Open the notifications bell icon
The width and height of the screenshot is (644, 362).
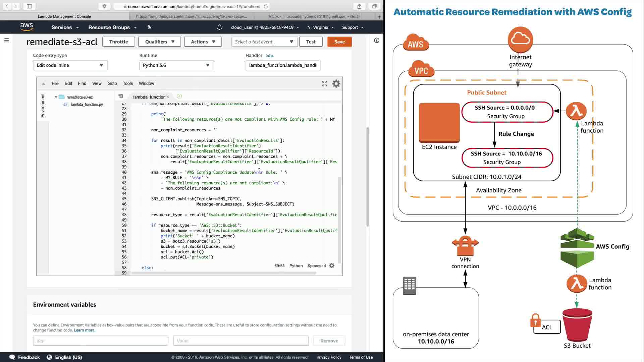point(219,27)
